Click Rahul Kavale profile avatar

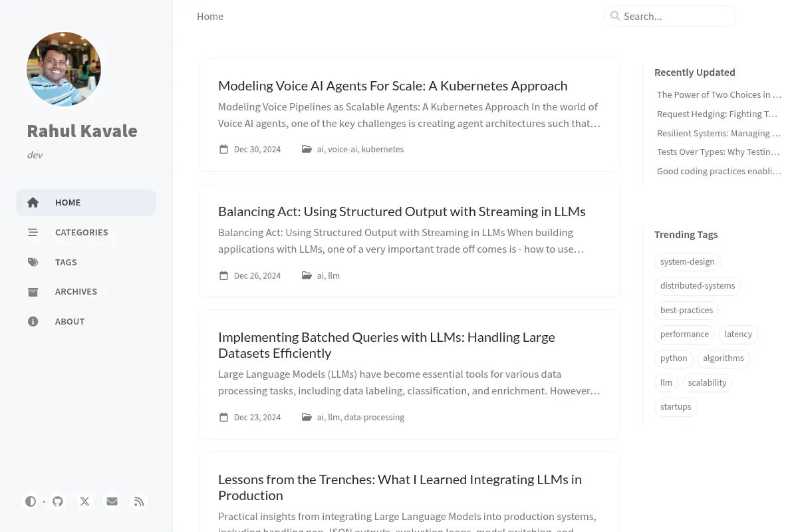64,69
